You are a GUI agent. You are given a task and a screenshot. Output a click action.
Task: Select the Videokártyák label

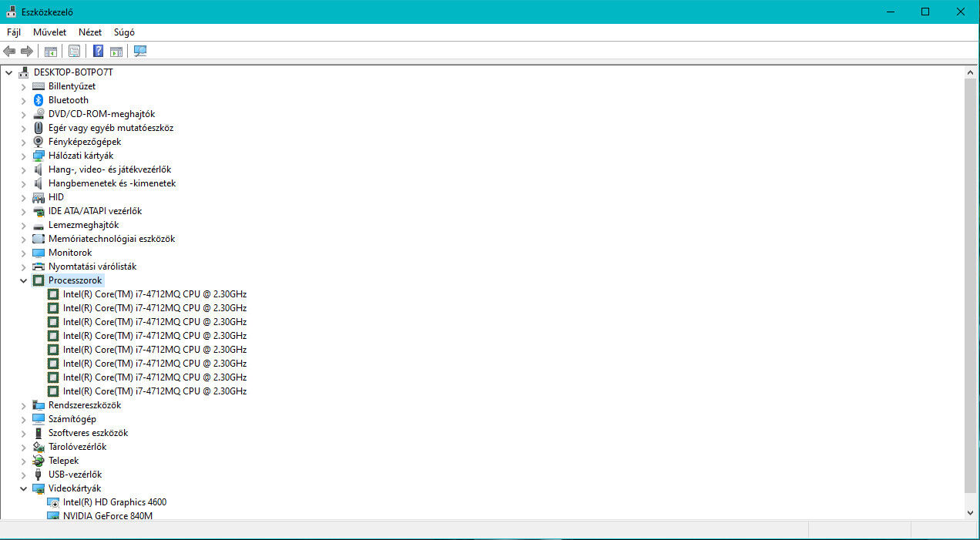tap(75, 488)
